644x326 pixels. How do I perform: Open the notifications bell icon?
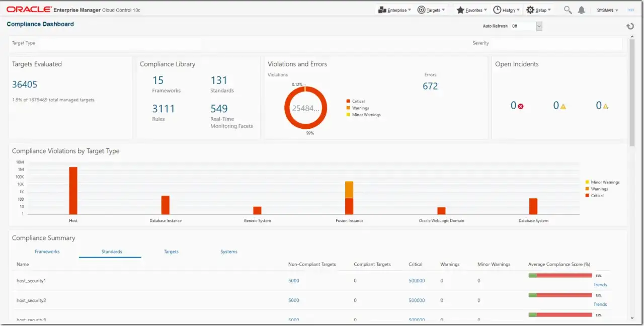pos(582,10)
